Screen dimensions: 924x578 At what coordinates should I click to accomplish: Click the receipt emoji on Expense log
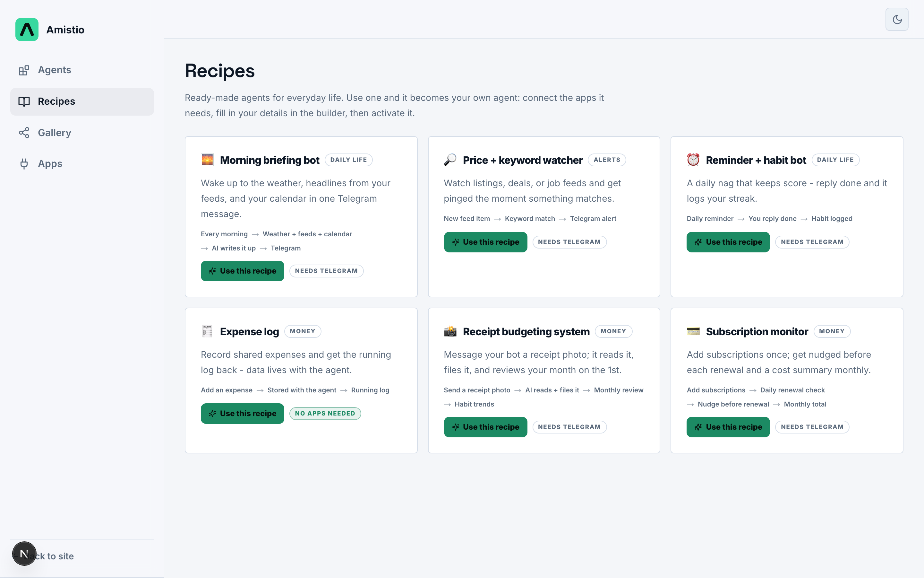[x=207, y=331]
